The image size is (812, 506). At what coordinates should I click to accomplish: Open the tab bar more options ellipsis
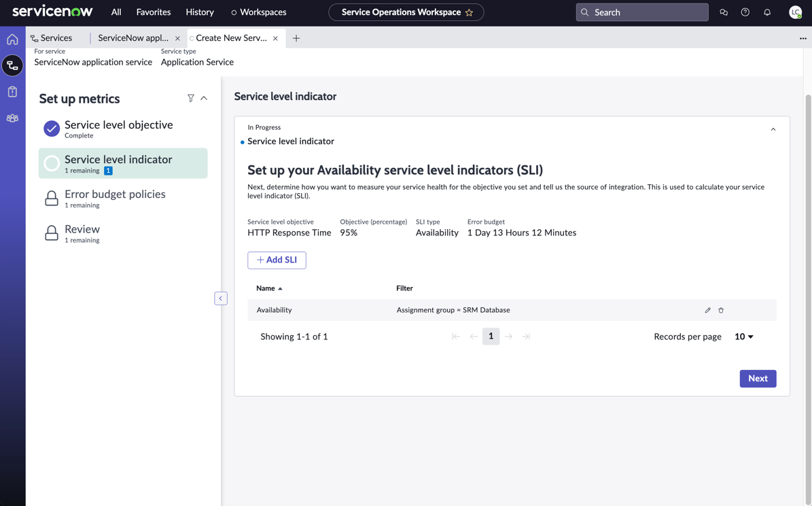pos(802,38)
